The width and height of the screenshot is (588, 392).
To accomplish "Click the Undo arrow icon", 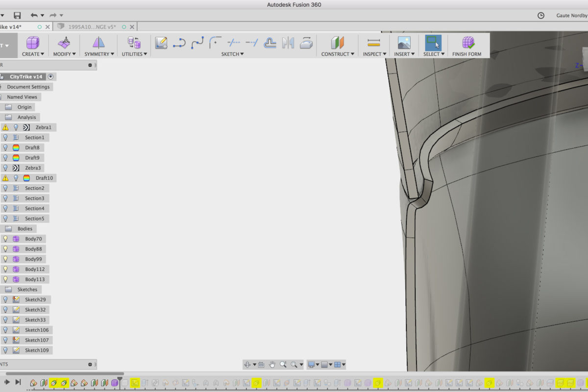I will 34,16.
